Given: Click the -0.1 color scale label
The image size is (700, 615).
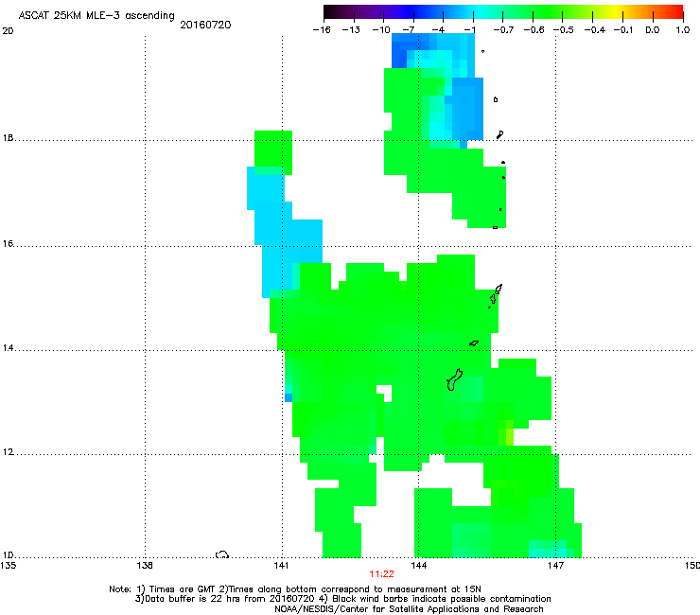Looking at the screenshot, I should (x=623, y=30).
